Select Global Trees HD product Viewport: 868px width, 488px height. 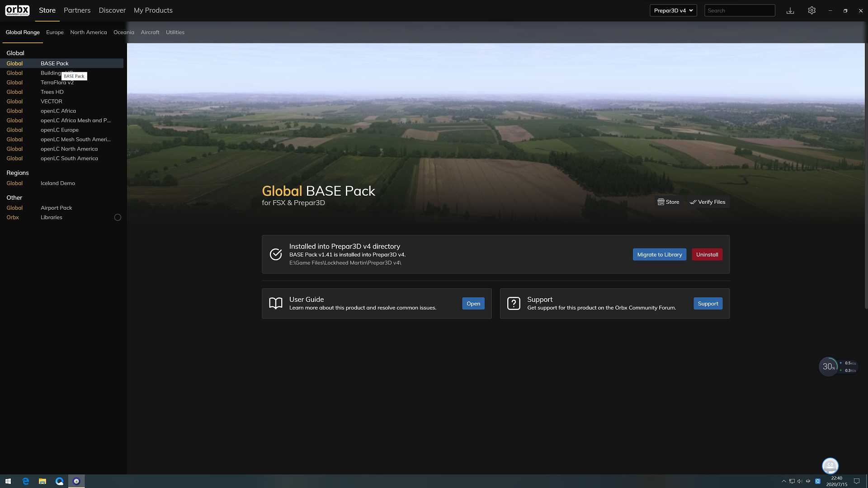[61, 92]
